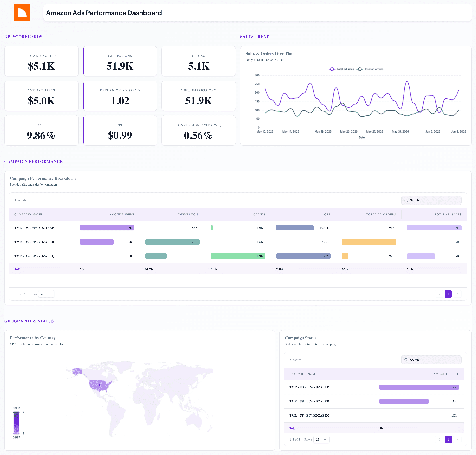Sort by Amount Spent in Performance Breakdown table
The width and height of the screenshot is (476, 455).
[122, 214]
